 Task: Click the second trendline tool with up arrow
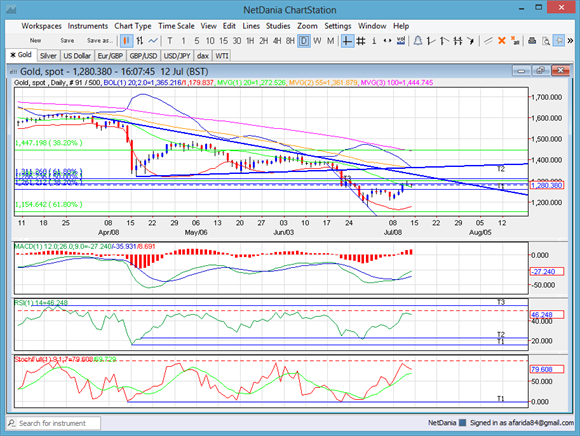444,41
